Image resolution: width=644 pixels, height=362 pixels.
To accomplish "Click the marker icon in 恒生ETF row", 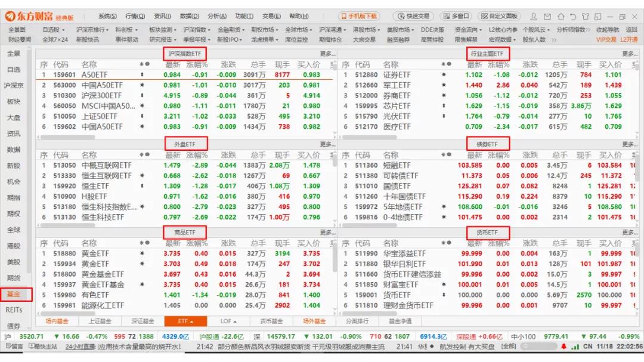I will [x=142, y=185].
